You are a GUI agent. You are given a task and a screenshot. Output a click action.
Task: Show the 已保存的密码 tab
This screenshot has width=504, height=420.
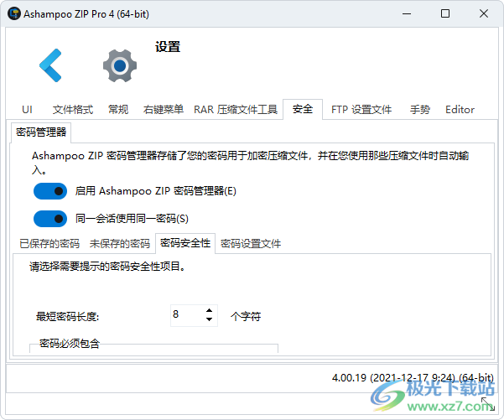point(49,244)
